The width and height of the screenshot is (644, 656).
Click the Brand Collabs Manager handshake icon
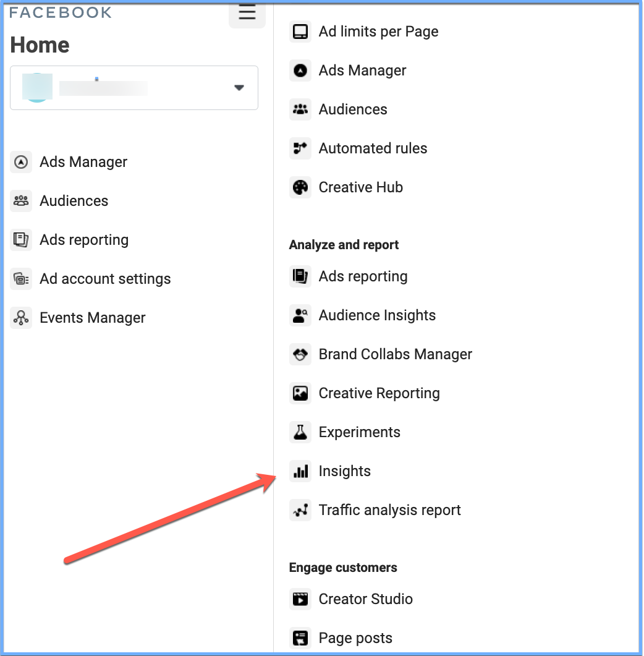pyautogui.click(x=300, y=354)
